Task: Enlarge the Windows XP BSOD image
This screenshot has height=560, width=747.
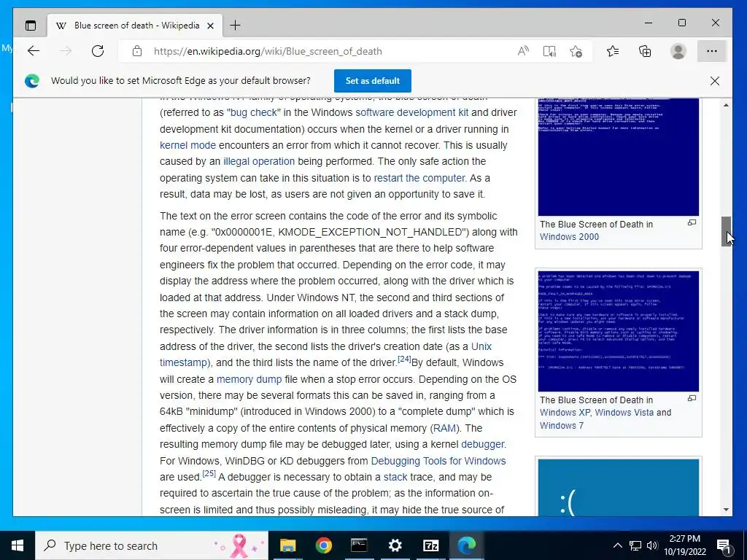Action: click(692, 398)
